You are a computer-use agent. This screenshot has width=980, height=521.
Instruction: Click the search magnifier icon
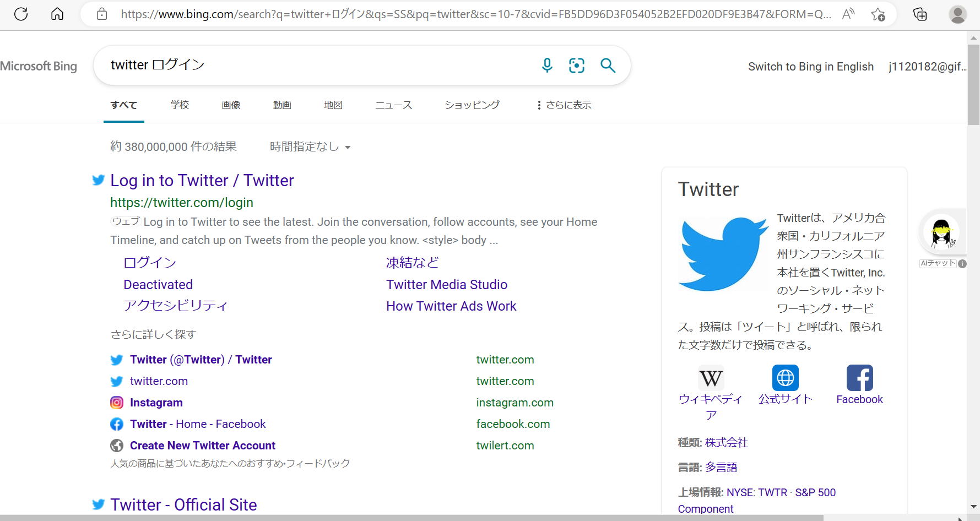(x=608, y=65)
